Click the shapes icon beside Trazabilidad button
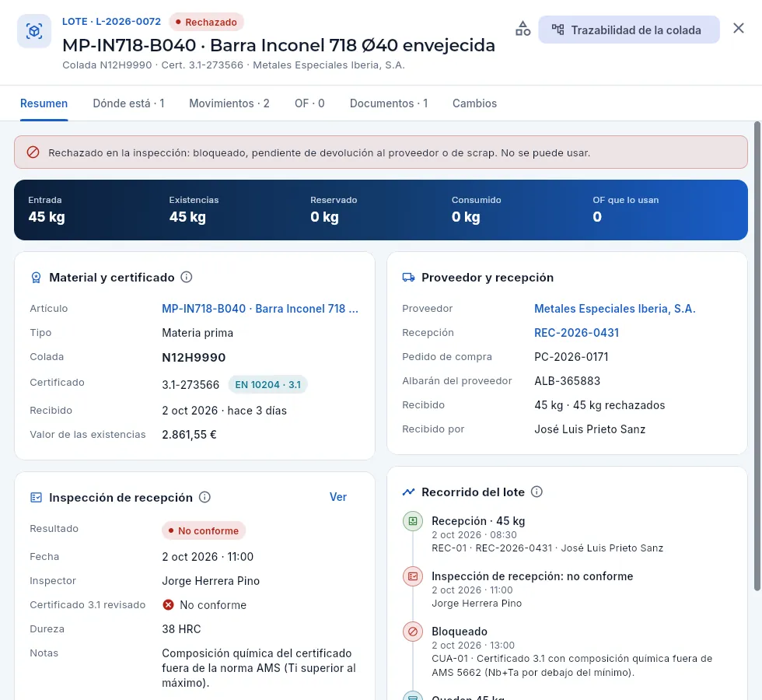Screen dimensions: 762x700 coord(523,30)
